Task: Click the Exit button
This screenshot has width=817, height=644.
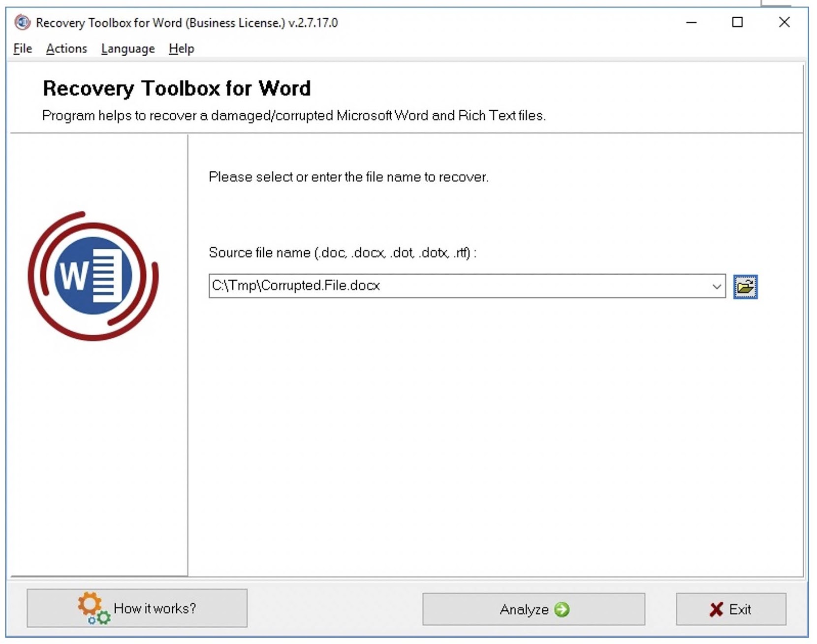Action: tap(731, 610)
